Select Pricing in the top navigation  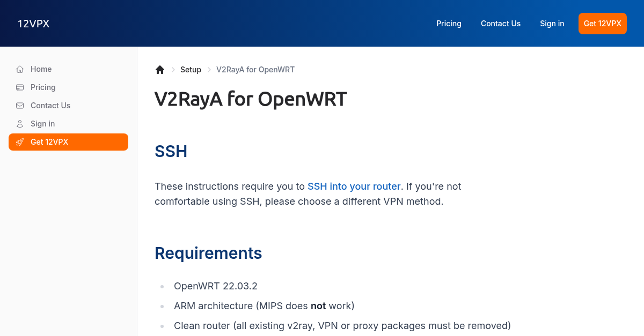pyautogui.click(x=449, y=24)
